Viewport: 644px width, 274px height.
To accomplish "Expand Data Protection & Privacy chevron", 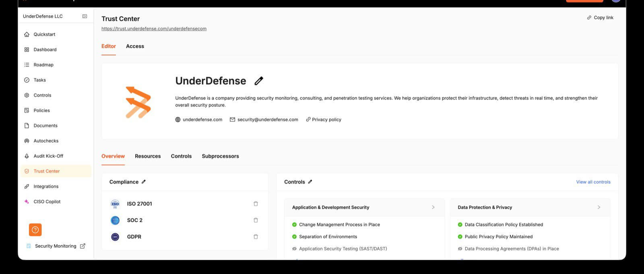I will click(x=599, y=207).
